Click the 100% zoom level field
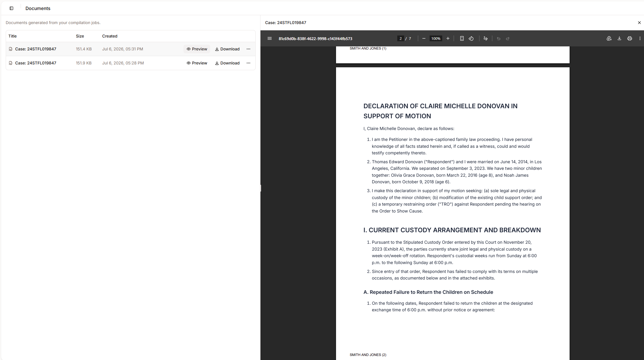This screenshot has width=644, height=360. [436, 38]
